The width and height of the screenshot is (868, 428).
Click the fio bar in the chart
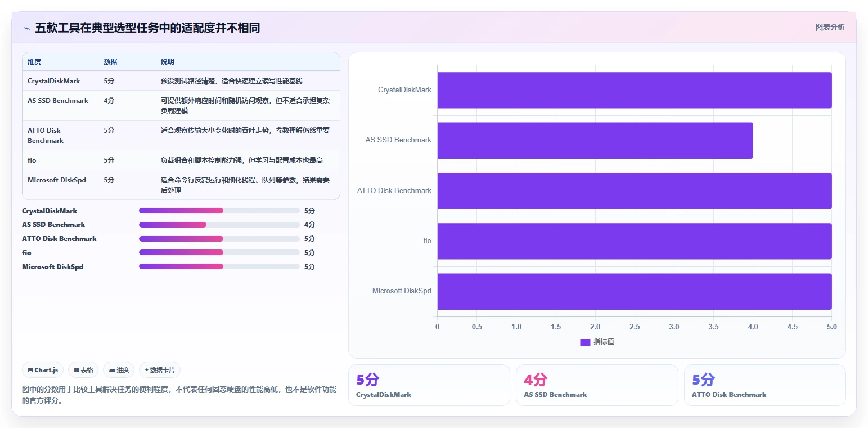tap(635, 241)
